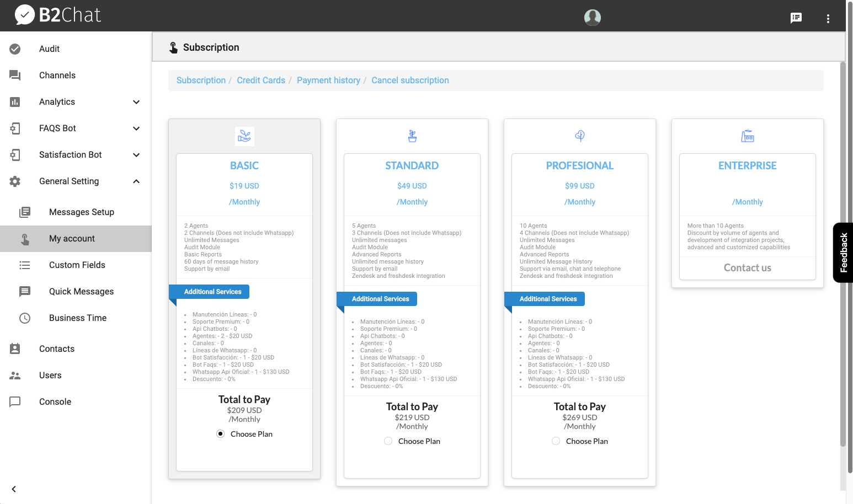Screen dimensions: 853x504
Task: Expand the Analytics menu chevron
Action: 136,102
